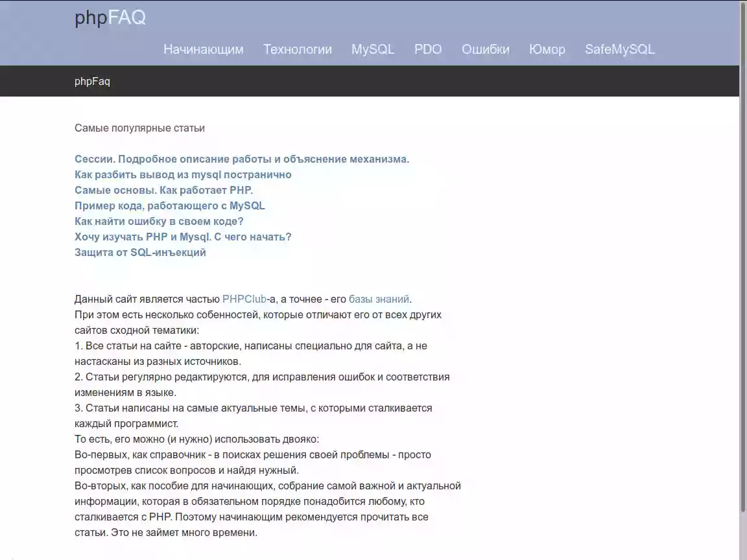Viewport: 747px width, 560px height.
Task: Click the phpFaq breadcrumb in dark bar
Action: coord(93,82)
